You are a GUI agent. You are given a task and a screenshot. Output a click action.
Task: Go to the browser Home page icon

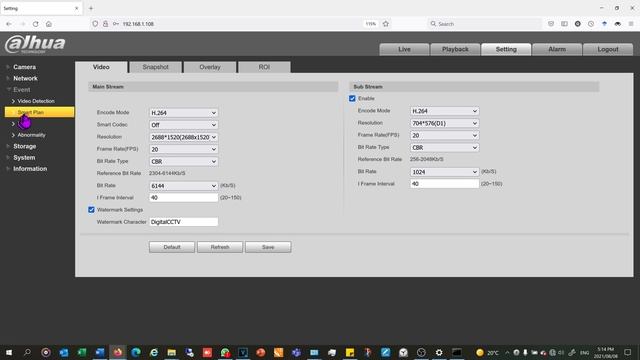click(x=49, y=24)
